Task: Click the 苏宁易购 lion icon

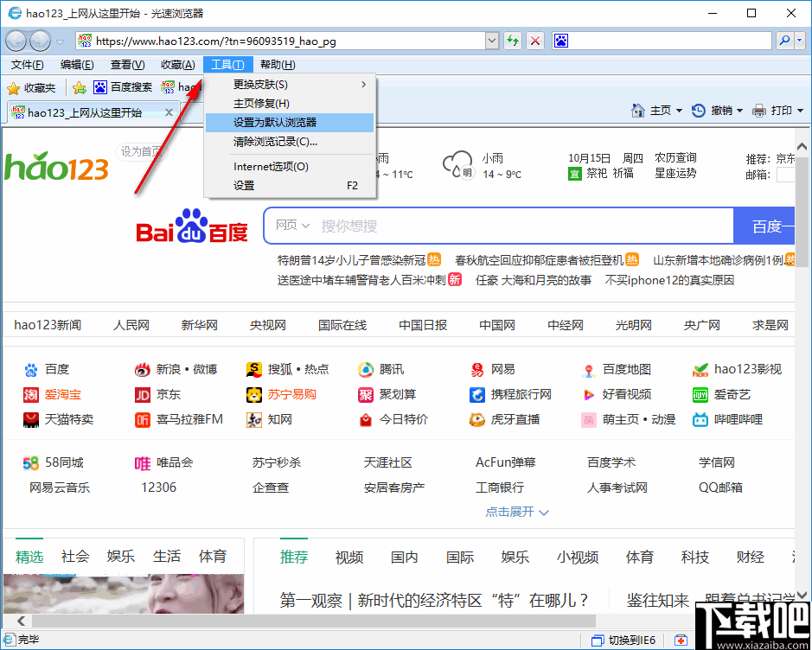Action: coord(253,395)
